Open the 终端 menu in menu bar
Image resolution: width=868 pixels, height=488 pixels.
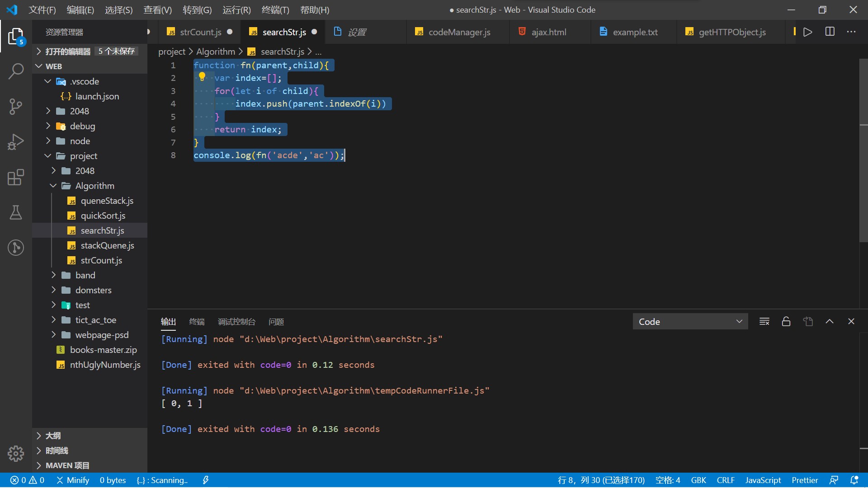(275, 10)
